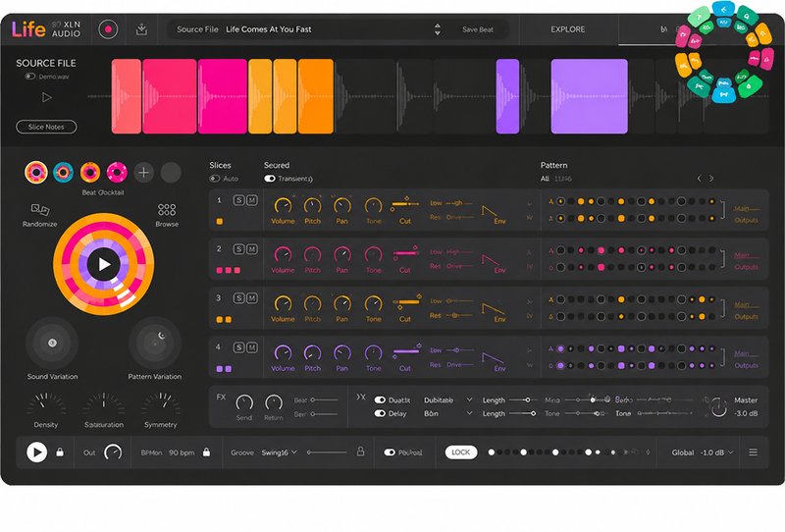
Task: Select the large purple slice in the waveform
Action: [590, 96]
